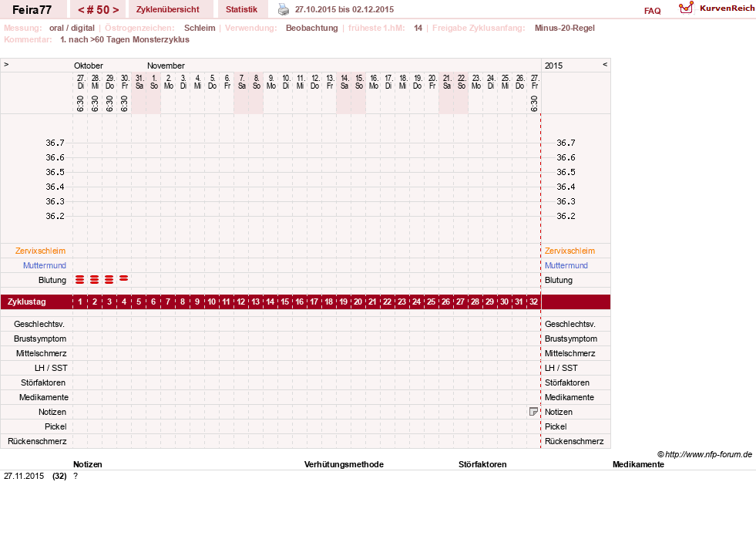Click the left Brustsymptom row label
756x556 pixels.
point(40,339)
